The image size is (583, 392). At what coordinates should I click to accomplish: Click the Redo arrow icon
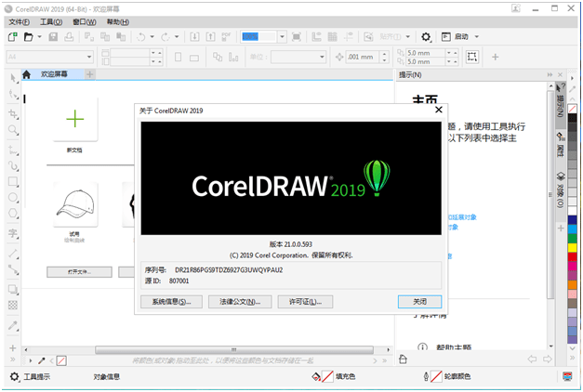click(166, 37)
